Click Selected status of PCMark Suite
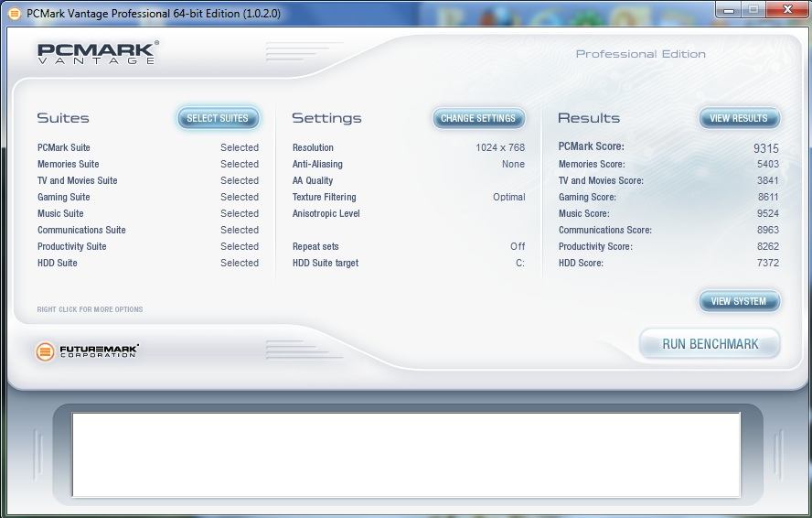The image size is (812, 518). [x=240, y=147]
